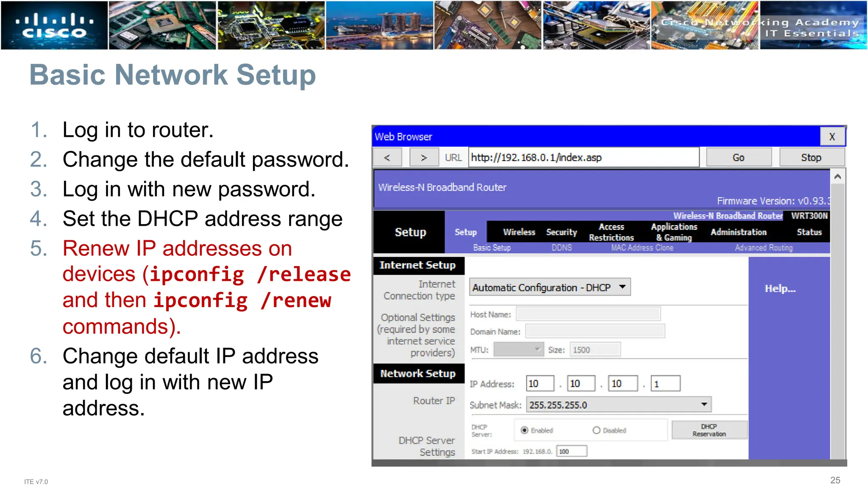Click the 'Router IP' label
Image resolution: width=868 pixels, height=488 pixels.
434,401
